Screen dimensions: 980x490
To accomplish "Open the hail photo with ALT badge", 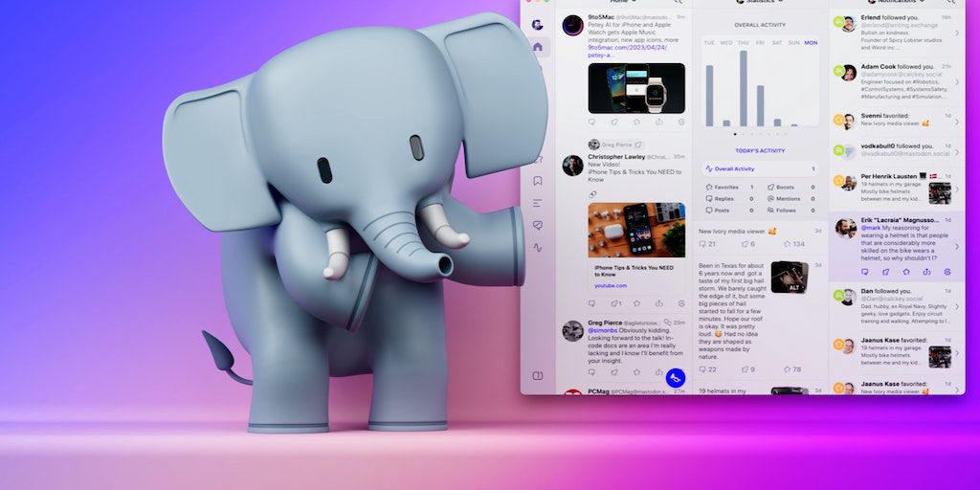I will tap(790, 277).
